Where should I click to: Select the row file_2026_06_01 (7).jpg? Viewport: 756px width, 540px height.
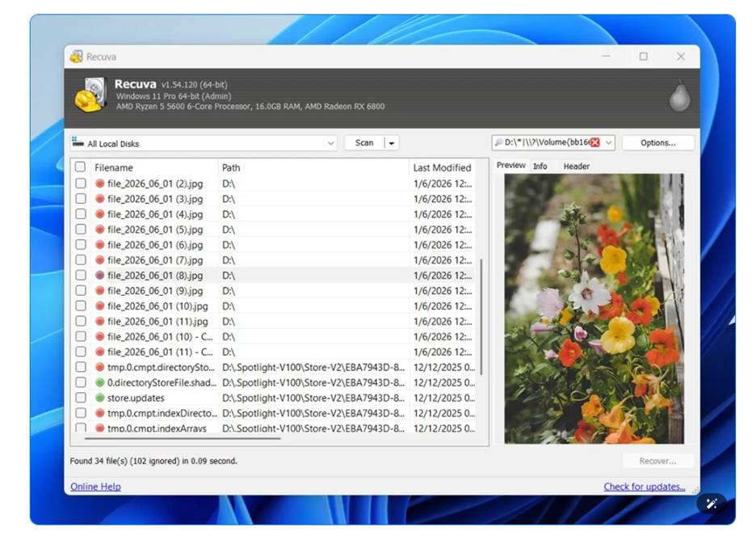coord(273,260)
